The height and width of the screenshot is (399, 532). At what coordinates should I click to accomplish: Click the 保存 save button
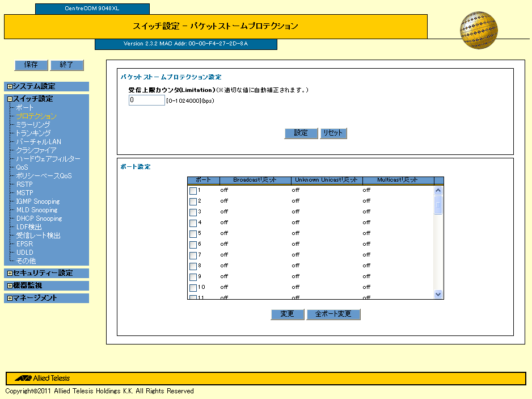(x=31, y=65)
